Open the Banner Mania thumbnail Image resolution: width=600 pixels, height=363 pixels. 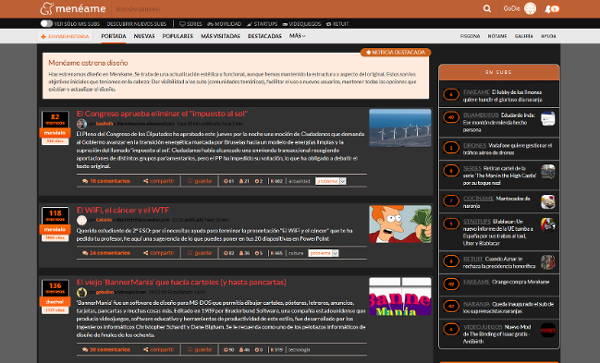coord(400,296)
